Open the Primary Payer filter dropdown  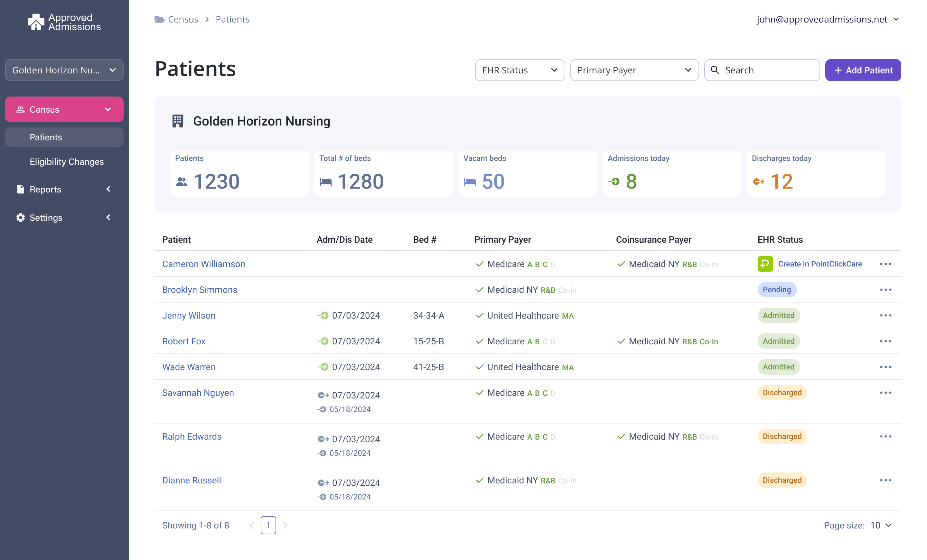(x=634, y=70)
